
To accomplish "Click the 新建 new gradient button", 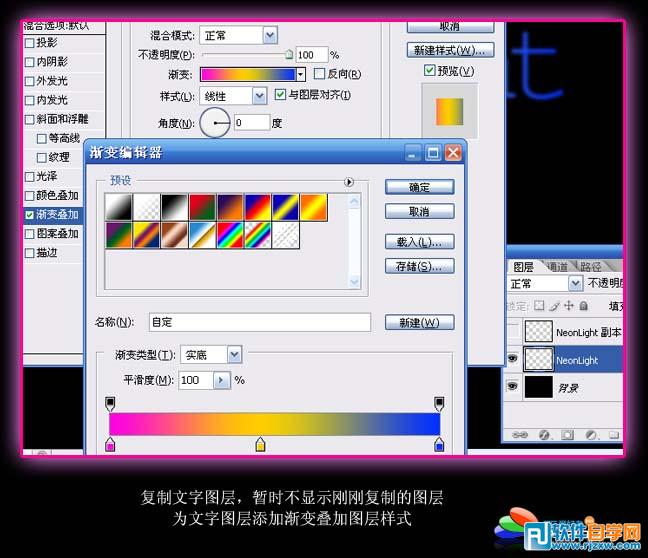I will click(419, 322).
